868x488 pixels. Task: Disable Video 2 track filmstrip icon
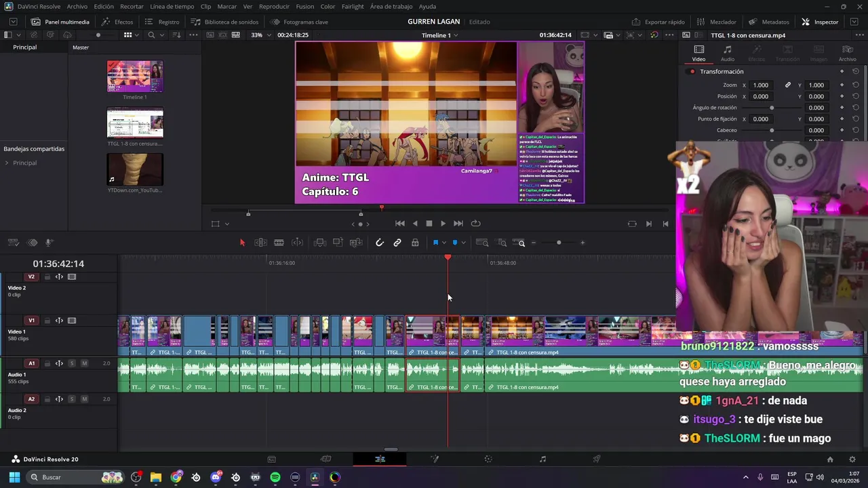tap(72, 277)
